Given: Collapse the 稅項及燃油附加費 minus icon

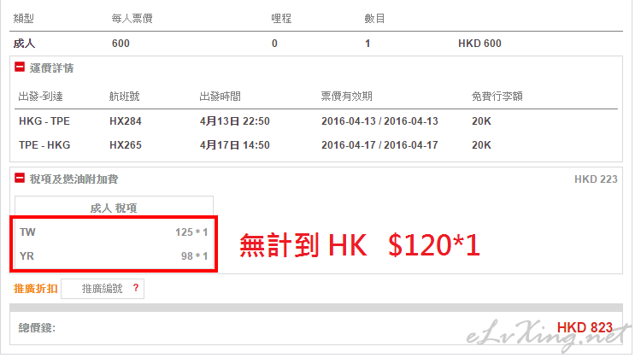Looking at the screenshot, I should [x=20, y=178].
